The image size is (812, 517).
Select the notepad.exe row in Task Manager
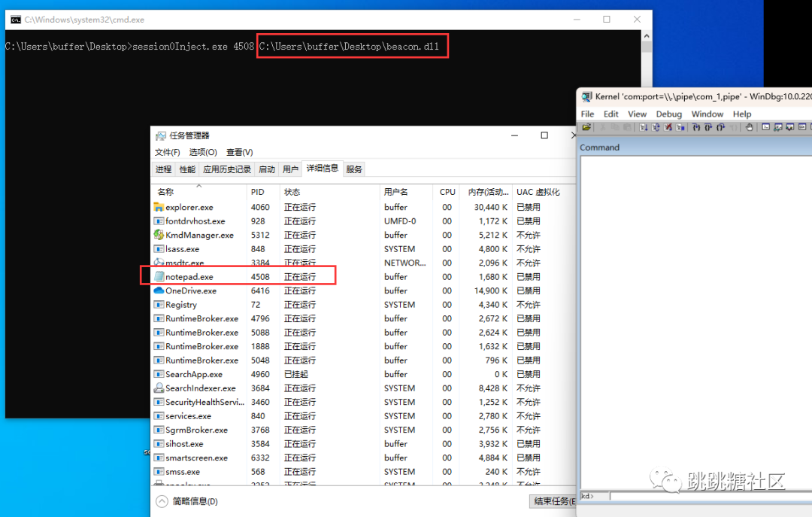[226, 277]
